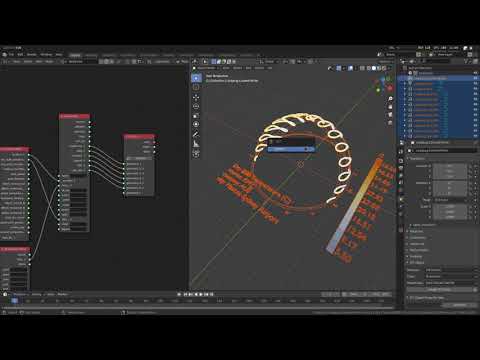This screenshot has width=480, height=360.
Task: Open the File menu
Action: 11,55
